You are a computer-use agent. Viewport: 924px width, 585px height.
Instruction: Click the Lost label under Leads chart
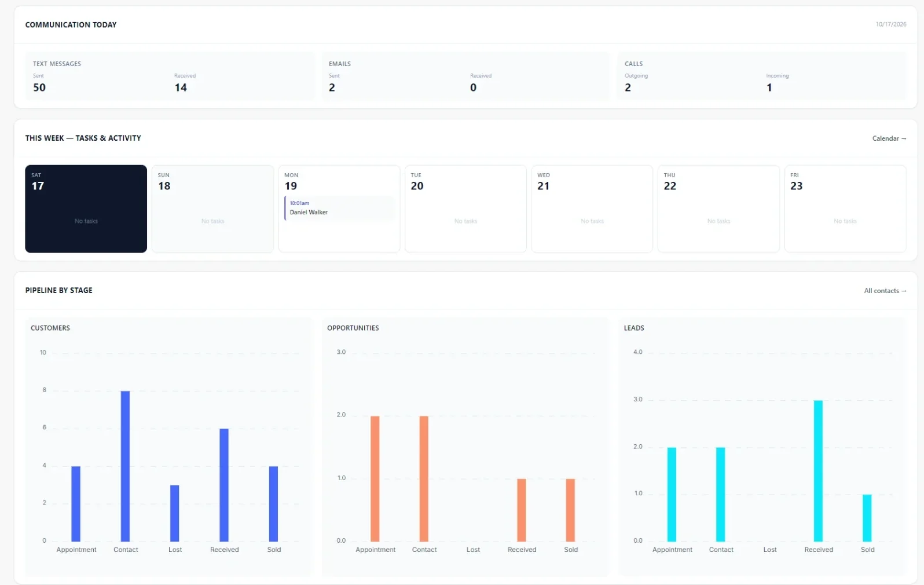[769, 550]
